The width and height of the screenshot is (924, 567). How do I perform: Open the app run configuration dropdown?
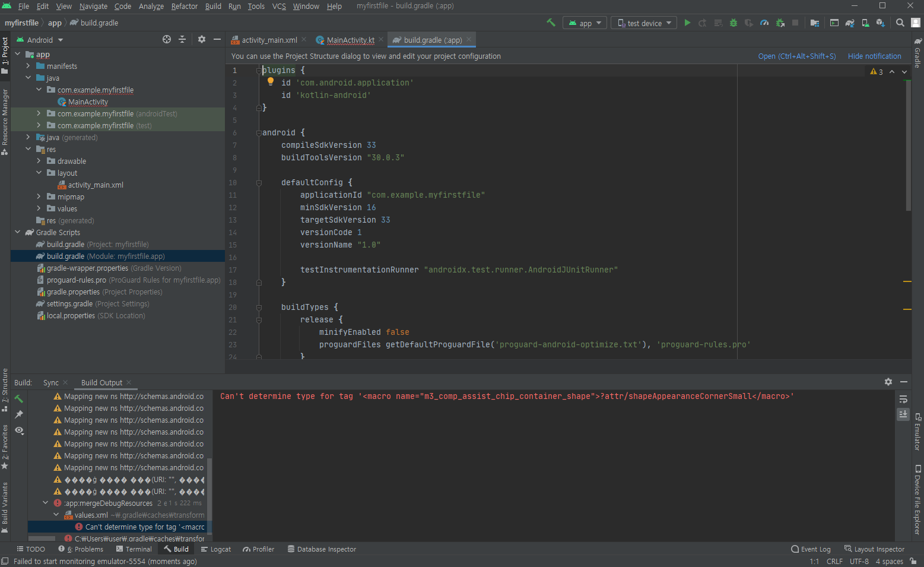(x=585, y=23)
